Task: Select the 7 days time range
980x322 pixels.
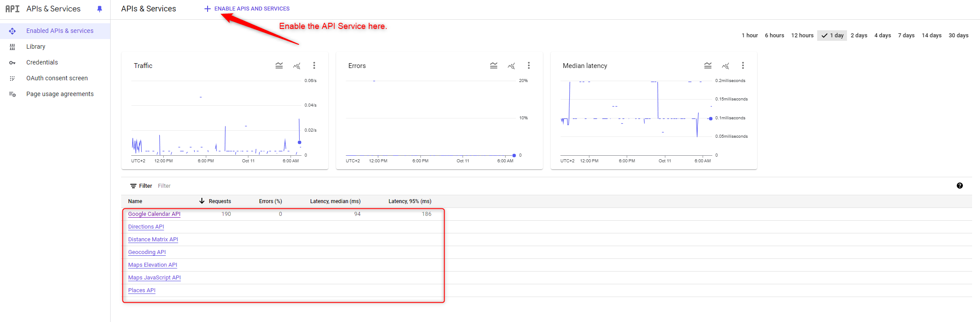Action: tap(906, 36)
